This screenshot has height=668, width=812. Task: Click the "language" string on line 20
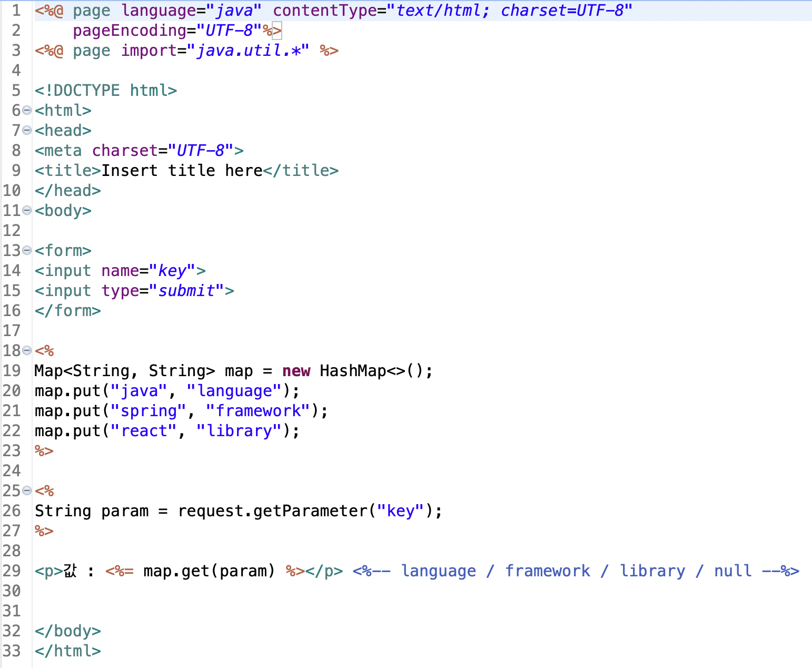point(234,391)
